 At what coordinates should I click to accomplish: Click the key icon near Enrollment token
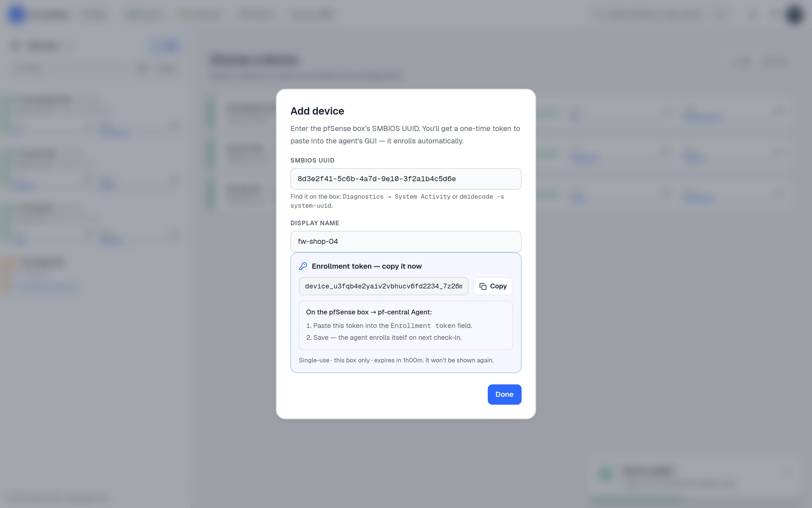pos(303,266)
